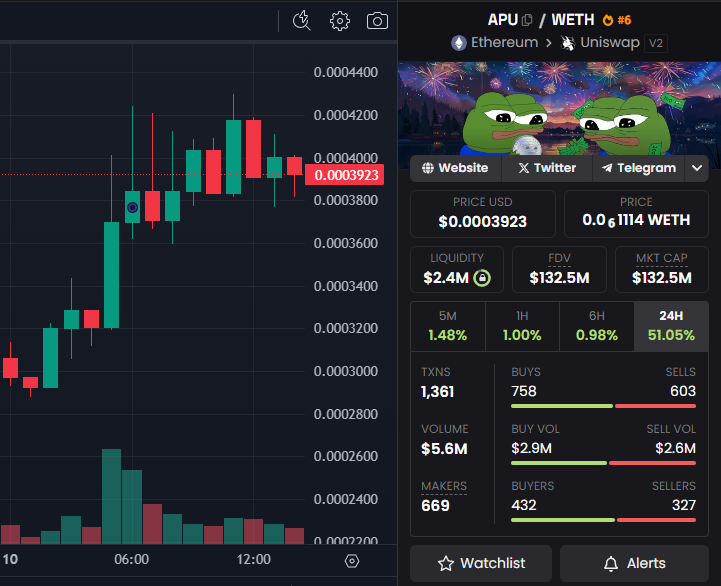The image size is (721, 586).
Task: Select the 5M timeframe tab
Action: [448, 326]
